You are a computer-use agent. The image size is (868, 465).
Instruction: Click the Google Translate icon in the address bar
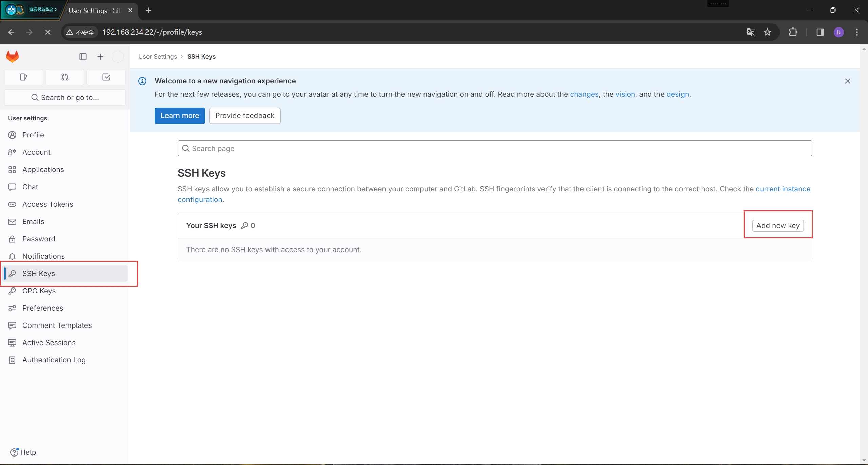(751, 32)
